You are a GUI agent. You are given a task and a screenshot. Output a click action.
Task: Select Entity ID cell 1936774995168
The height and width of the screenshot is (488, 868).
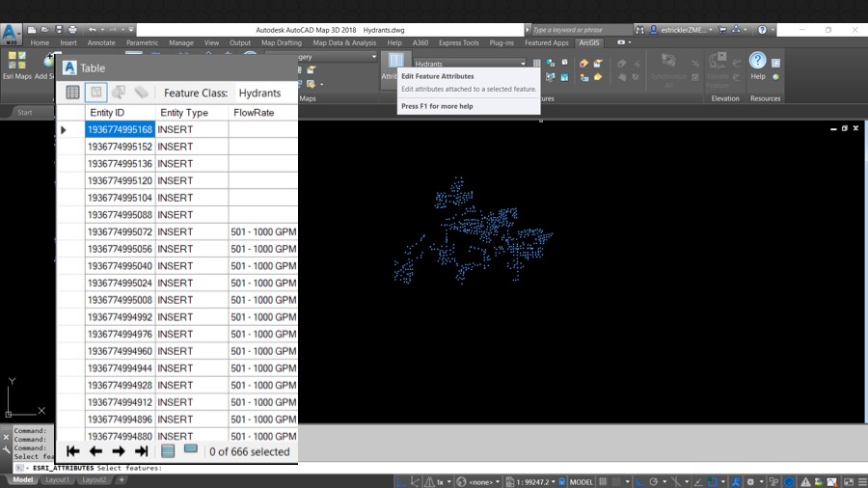[x=121, y=129]
